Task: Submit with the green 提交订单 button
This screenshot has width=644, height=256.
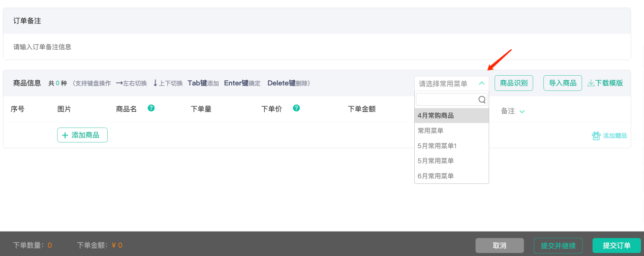Action: [616, 246]
